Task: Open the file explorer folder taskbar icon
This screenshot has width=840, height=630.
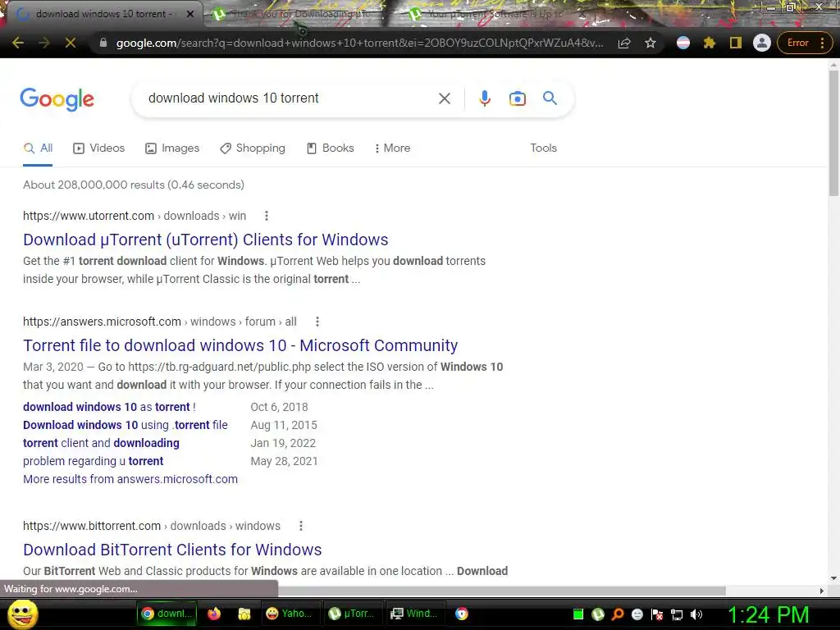Action: point(244,614)
